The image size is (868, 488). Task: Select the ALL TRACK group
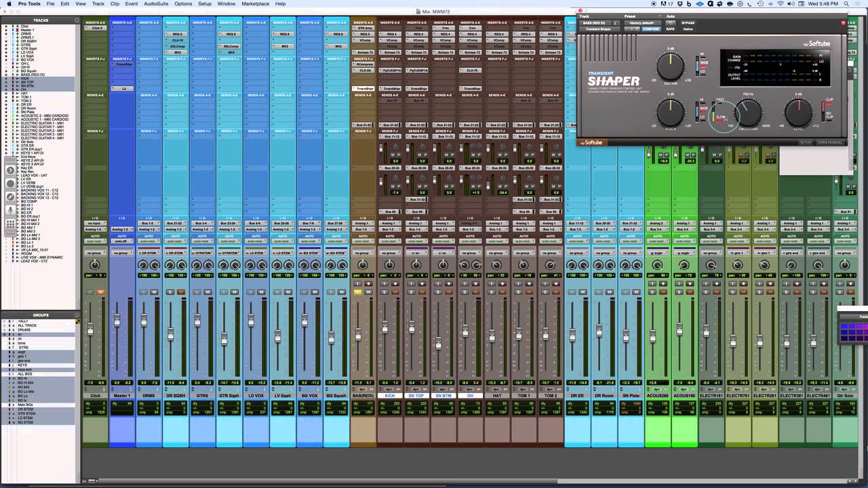click(x=27, y=326)
